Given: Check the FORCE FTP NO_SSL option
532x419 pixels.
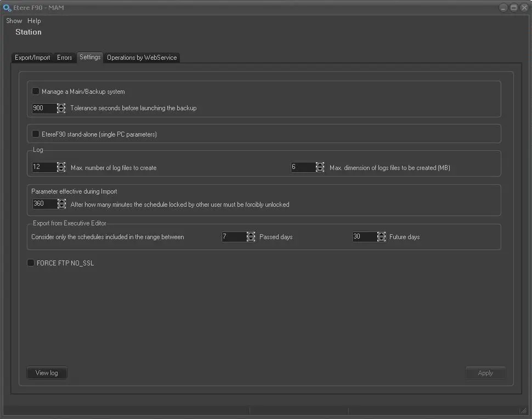Looking at the screenshot, I should [31, 263].
